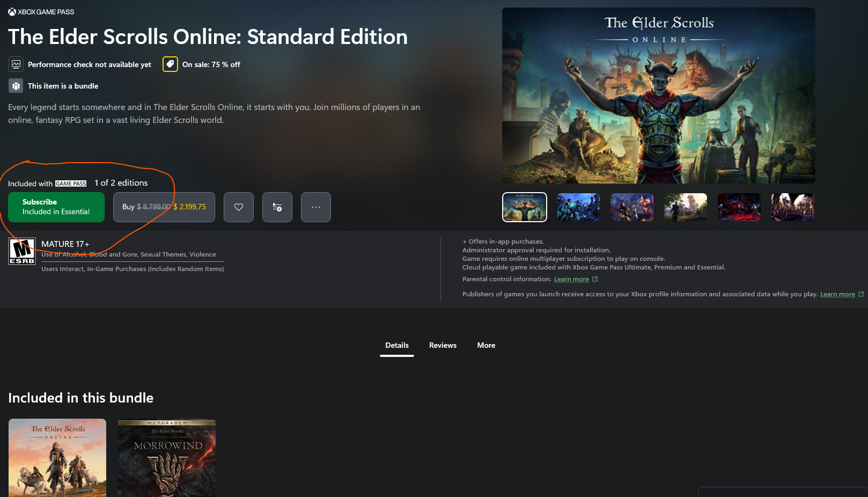Open the three-dots more options button
The height and width of the screenshot is (497, 868).
[x=316, y=207]
